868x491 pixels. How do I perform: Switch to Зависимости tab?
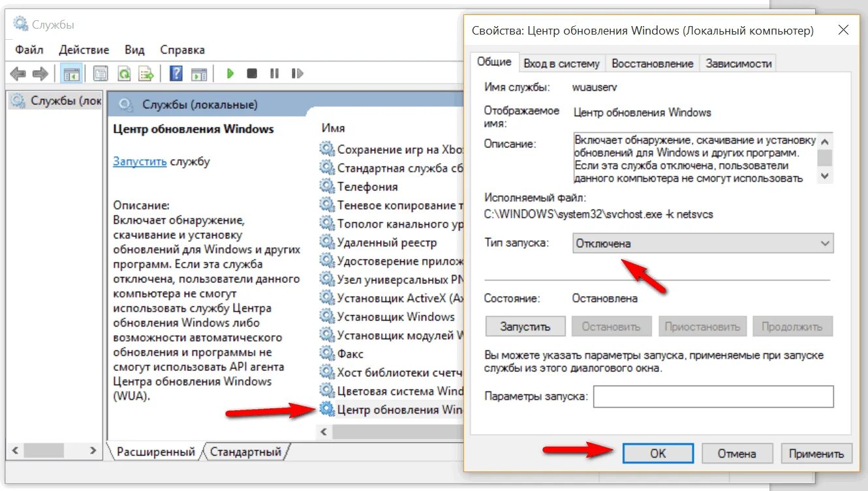coord(738,63)
